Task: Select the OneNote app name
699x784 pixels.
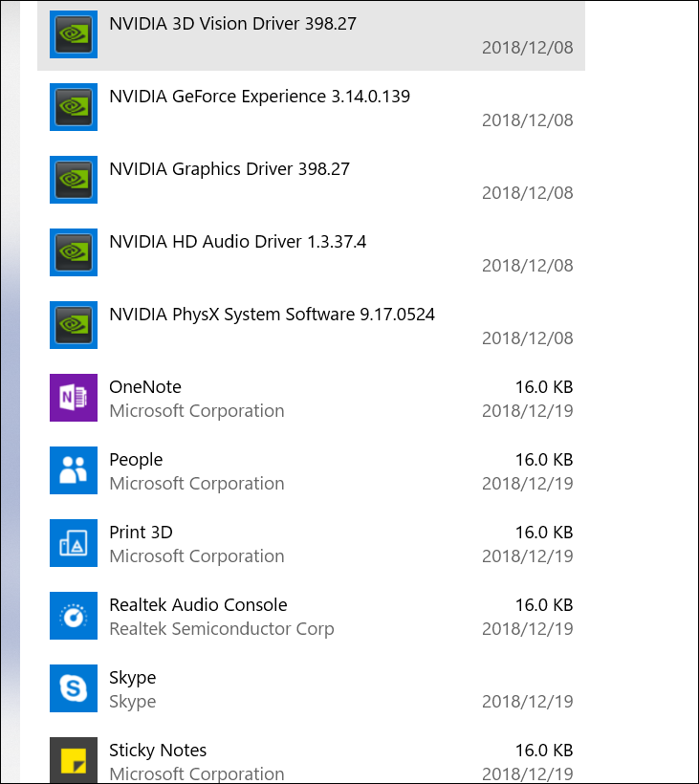Action: click(x=145, y=387)
